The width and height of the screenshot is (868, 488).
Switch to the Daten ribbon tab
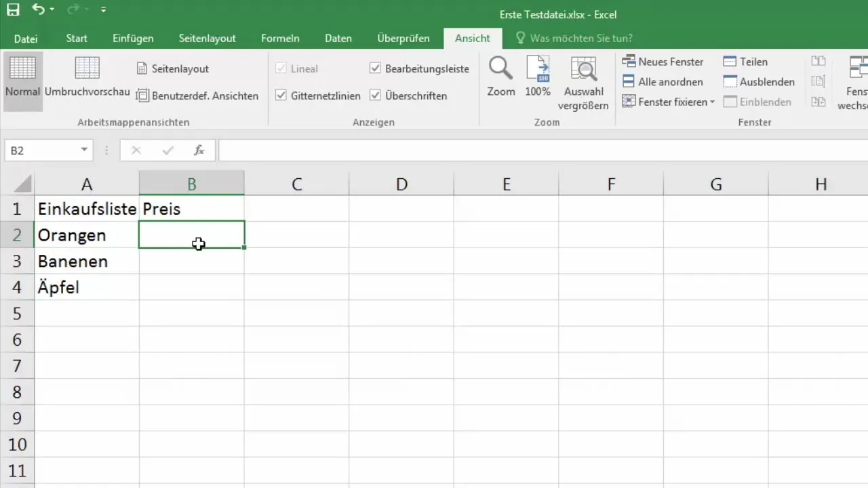point(338,39)
